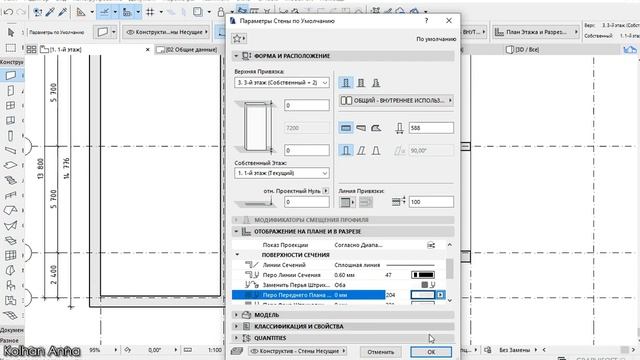This screenshot has width=640, height=360.
Task: Click the Отменить button
Action: pyautogui.click(x=380, y=352)
